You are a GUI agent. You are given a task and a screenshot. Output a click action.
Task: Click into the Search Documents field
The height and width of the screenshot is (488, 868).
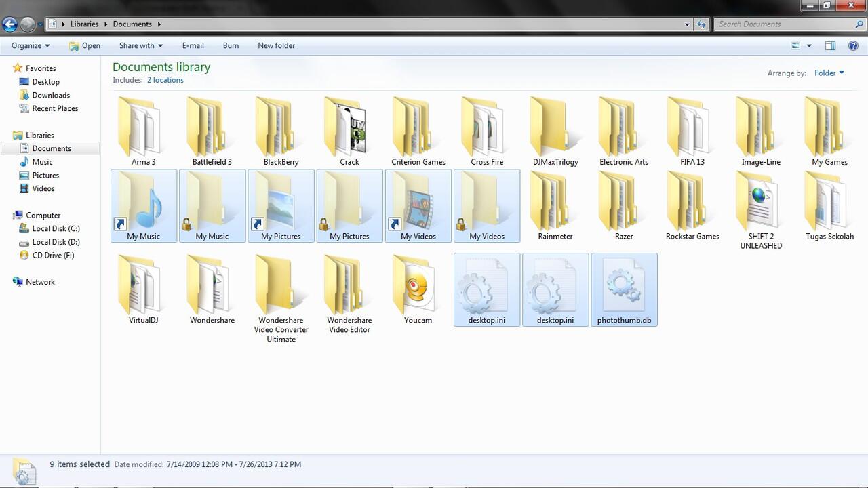click(784, 24)
